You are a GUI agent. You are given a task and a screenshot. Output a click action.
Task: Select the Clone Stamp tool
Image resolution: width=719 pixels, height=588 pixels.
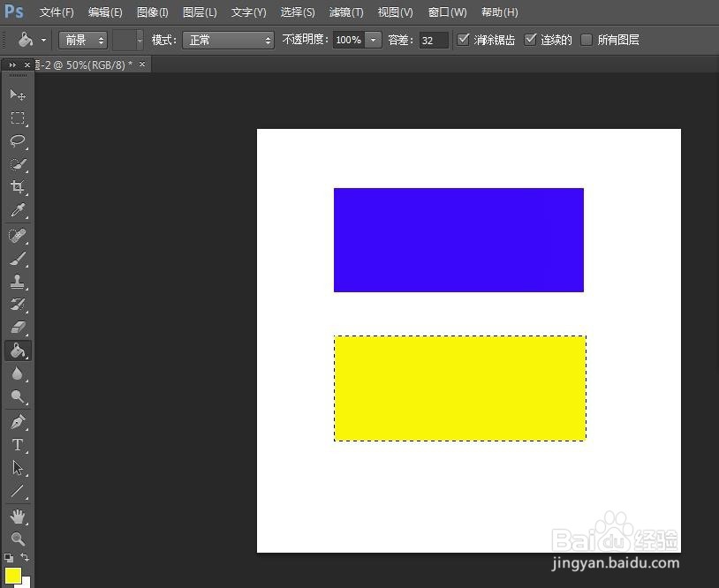click(18, 282)
